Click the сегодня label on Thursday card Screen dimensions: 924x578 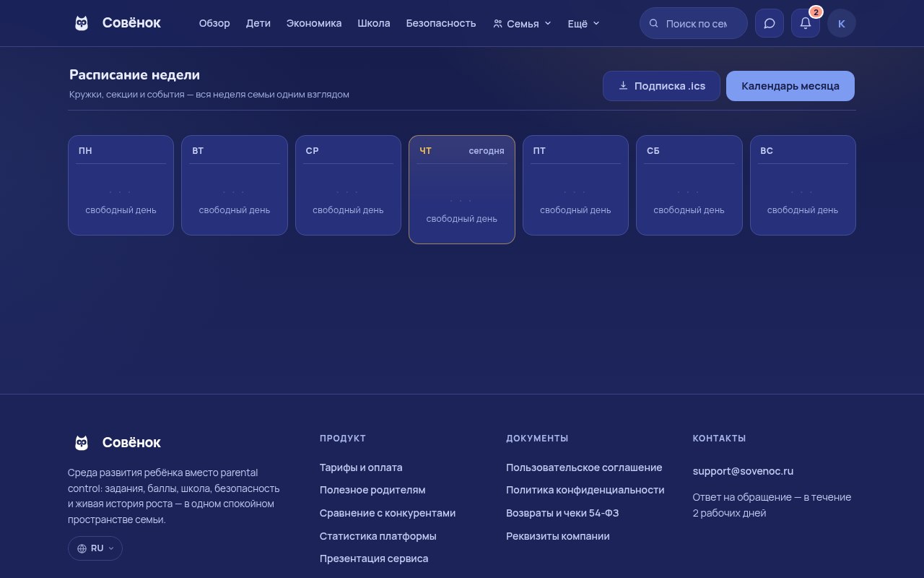487,151
